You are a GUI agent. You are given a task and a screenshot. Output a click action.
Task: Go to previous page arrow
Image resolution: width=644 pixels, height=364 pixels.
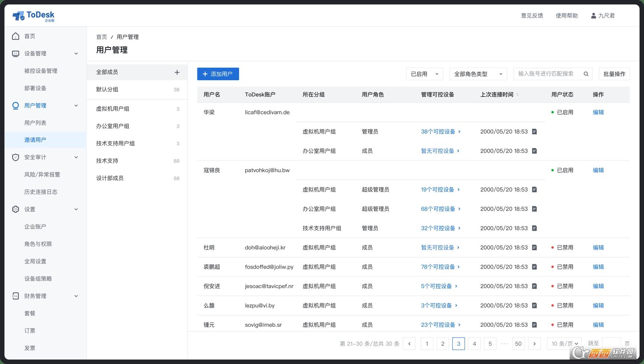(409, 344)
